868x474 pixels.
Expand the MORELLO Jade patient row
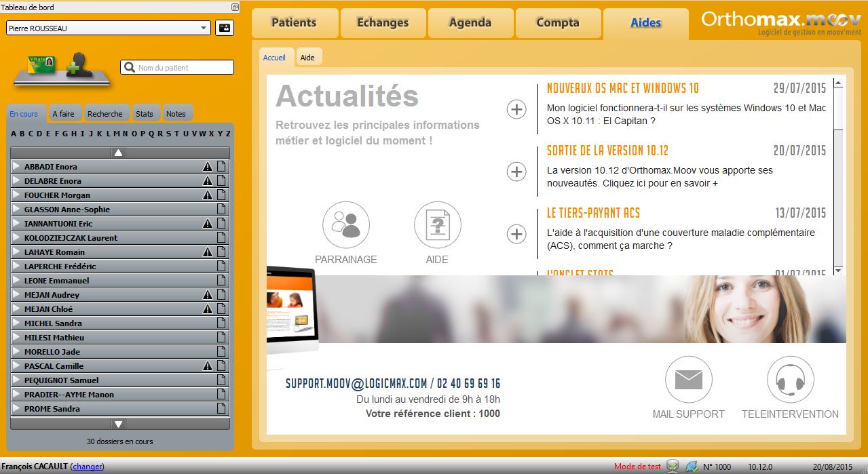16,352
